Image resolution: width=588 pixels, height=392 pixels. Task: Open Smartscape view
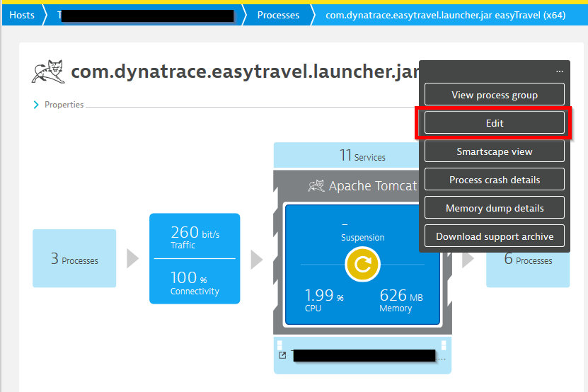point(495,151)
